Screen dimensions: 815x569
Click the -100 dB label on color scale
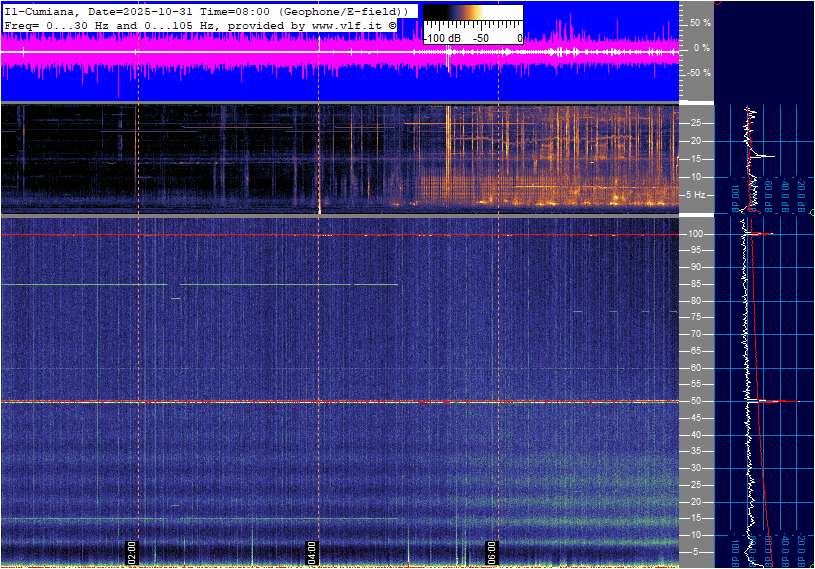(441, 38)
